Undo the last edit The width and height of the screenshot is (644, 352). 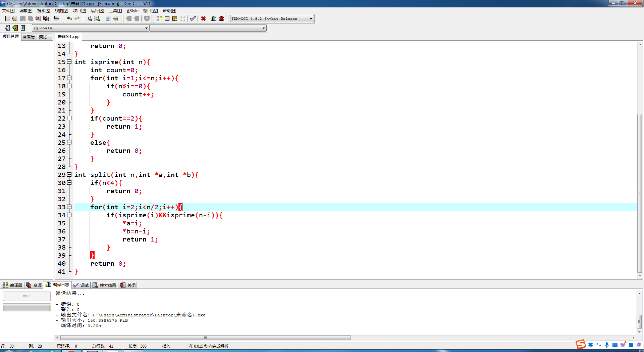pyautogui.click(x=69, y=18)
